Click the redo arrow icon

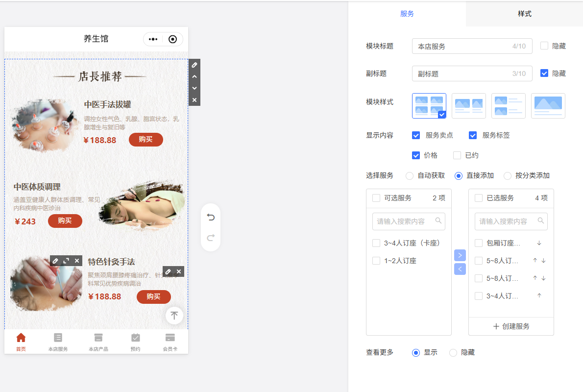pos(211,238)
